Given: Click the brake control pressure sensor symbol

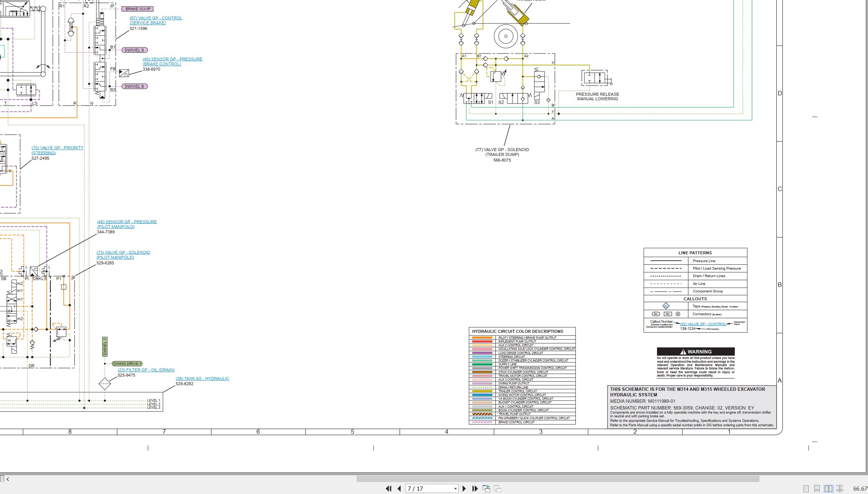Looking at the screenshot, I should coord(124,73).
